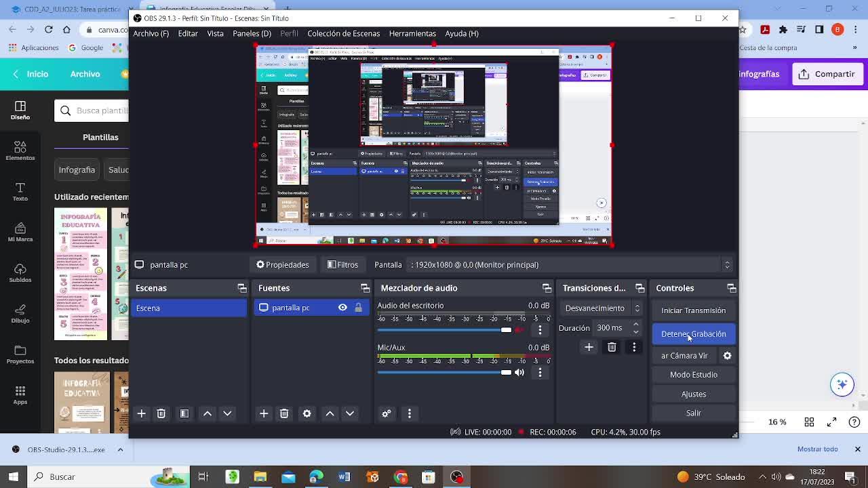Open Canva Subidos sidebar section
868x488 pixels.
[x=20, y=272]
